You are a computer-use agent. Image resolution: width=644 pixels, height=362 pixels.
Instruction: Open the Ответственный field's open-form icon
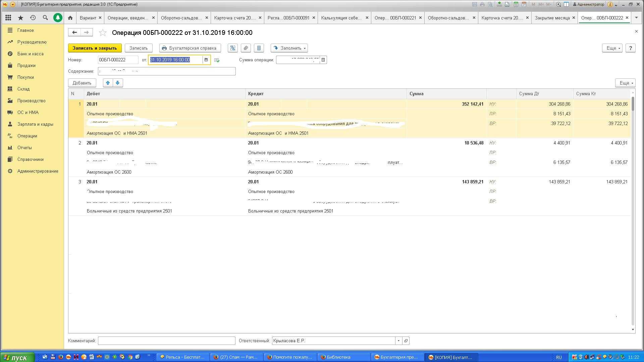pyautogui.click(x=406, y=341)
